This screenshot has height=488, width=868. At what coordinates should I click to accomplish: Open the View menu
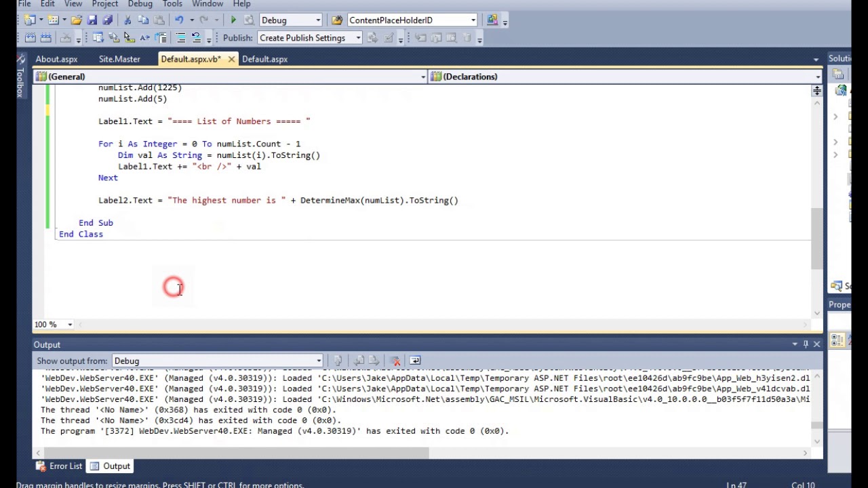tap(73, 4)
